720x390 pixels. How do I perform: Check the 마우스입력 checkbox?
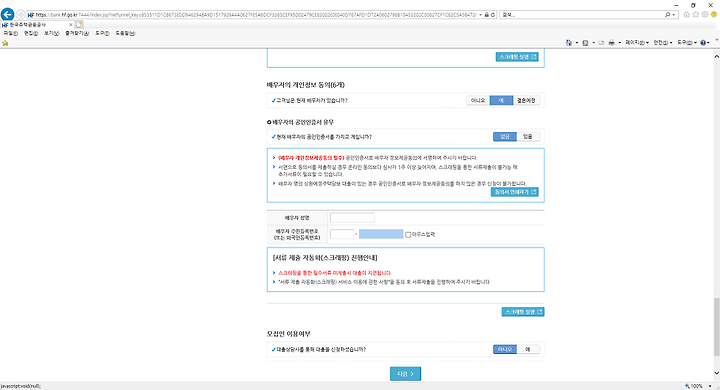point(408,235)
